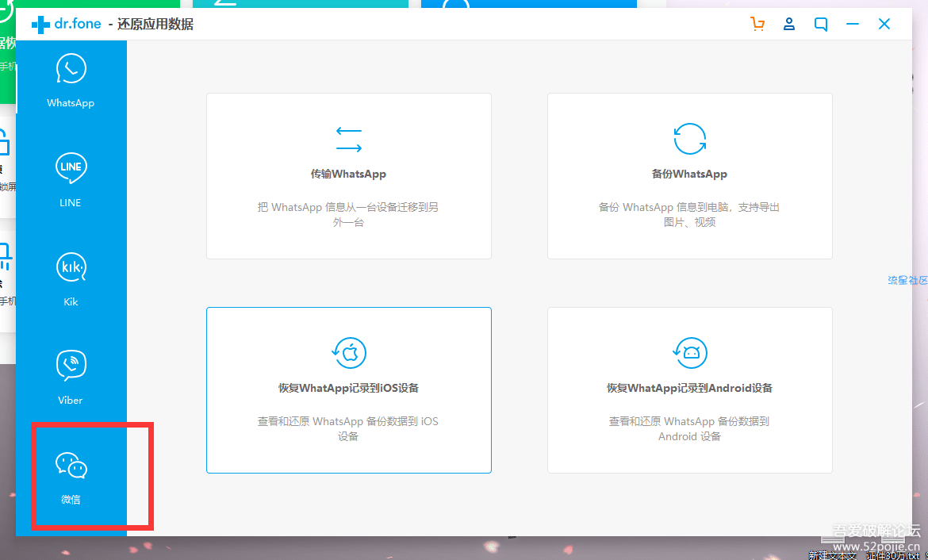Screen dimensions: 928x560
Task: Click description 备份 WhatsApp 信息到电脑，支持导出图片、视频
Action: [689, 215]
